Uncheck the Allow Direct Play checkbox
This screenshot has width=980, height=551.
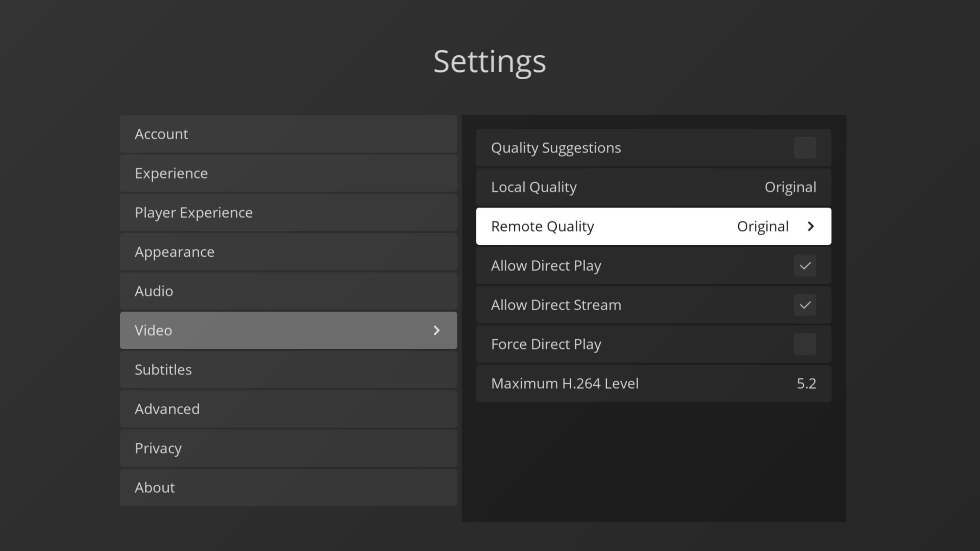click(805, 266)
